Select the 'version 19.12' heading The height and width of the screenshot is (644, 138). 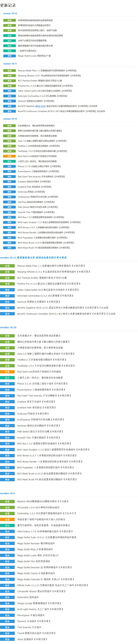click(x=10, y=13)
